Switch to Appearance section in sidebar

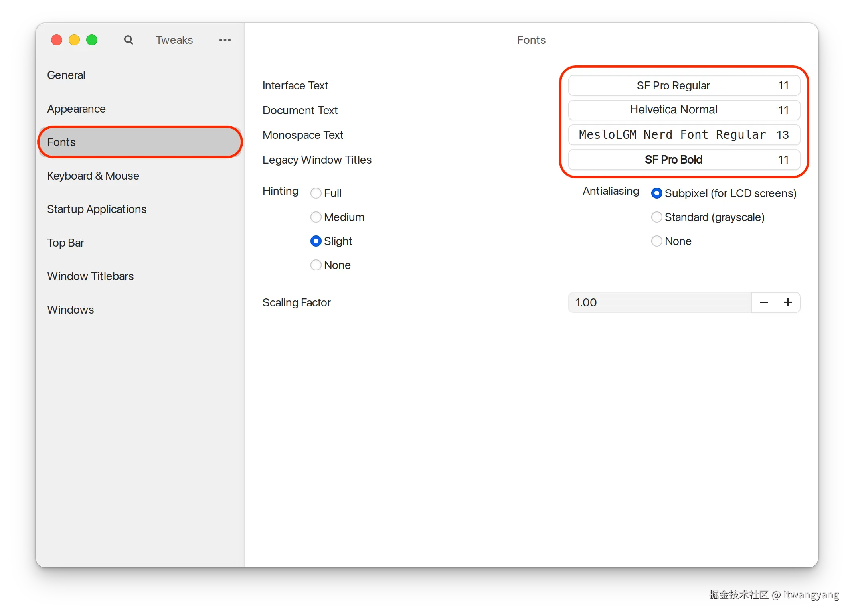[x=76, y=109]
